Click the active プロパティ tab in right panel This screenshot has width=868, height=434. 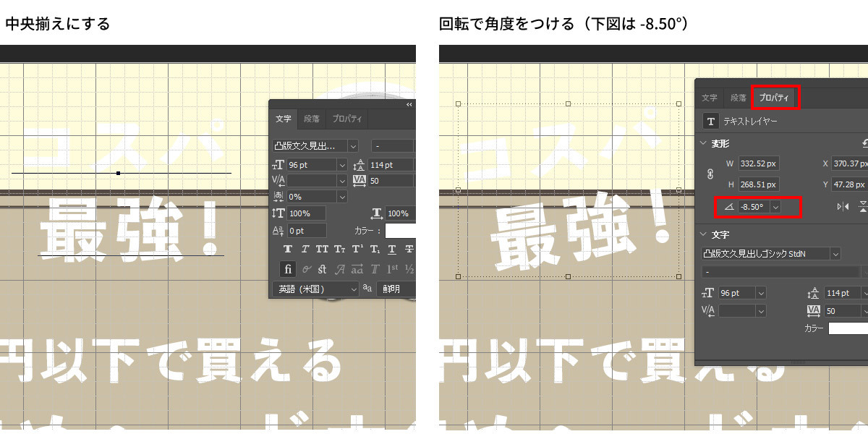(x=775, y=98)
